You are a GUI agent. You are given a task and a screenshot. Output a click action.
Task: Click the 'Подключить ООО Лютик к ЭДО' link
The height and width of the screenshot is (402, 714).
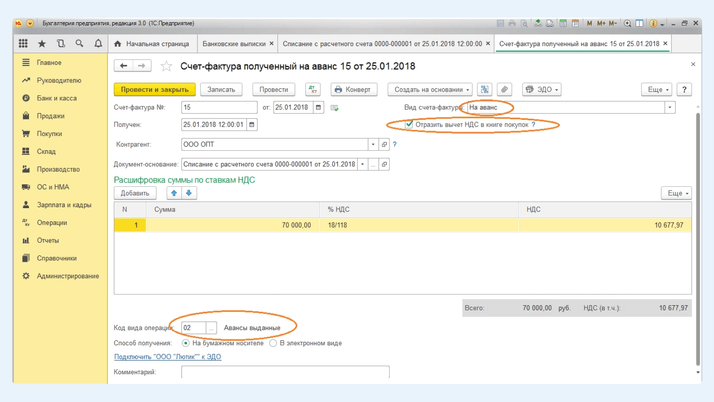pyautogui.click(x=167, y=357)
